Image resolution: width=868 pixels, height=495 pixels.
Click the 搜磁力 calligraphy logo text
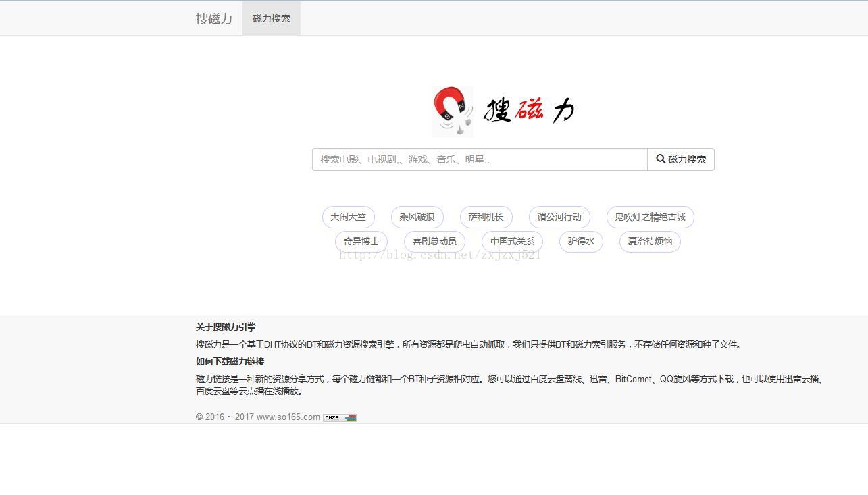coord(528,109)
